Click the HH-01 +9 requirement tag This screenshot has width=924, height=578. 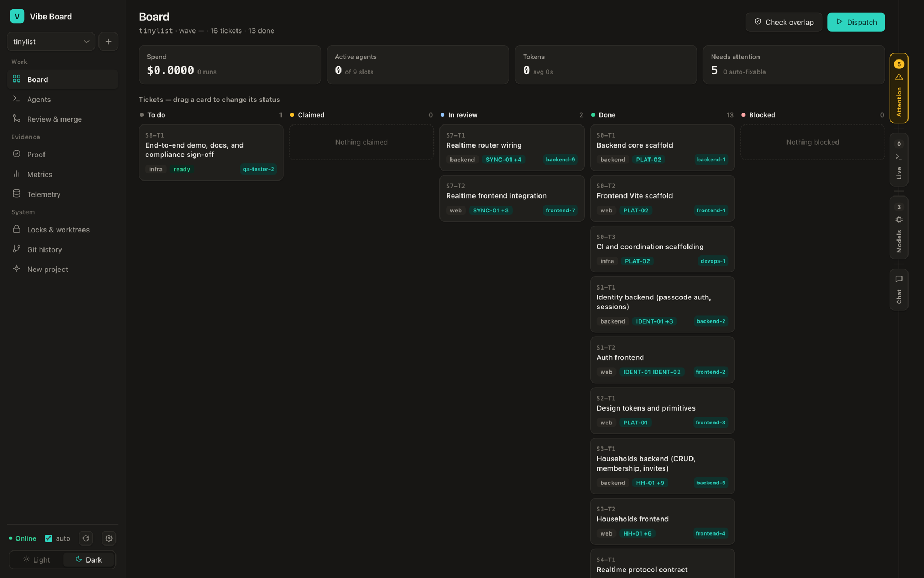point(650,483)
